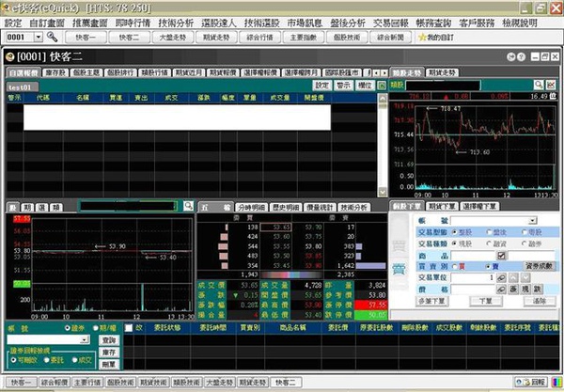Open the 交易回報 menu
This screenshot has height=392, width=564.
pyautogui.click(x=391, y=23)
